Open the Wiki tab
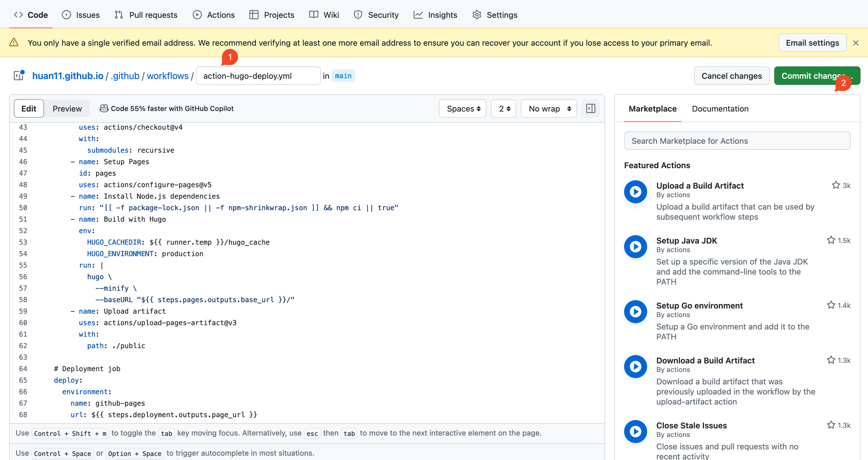The height and width of the screenshot is (460, 868). [x=324, y=15]
